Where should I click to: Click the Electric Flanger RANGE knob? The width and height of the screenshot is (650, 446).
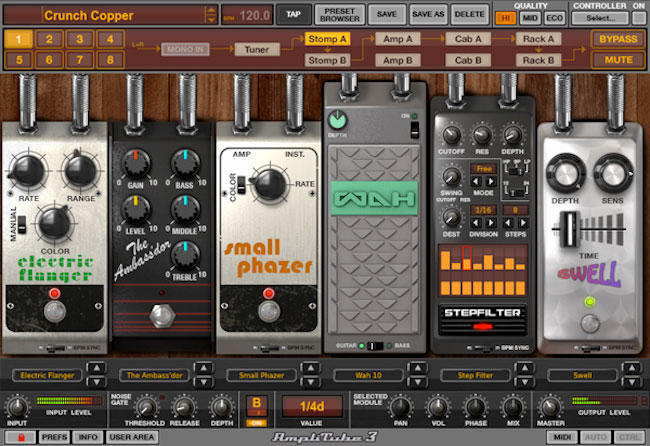tap(80, 171)
